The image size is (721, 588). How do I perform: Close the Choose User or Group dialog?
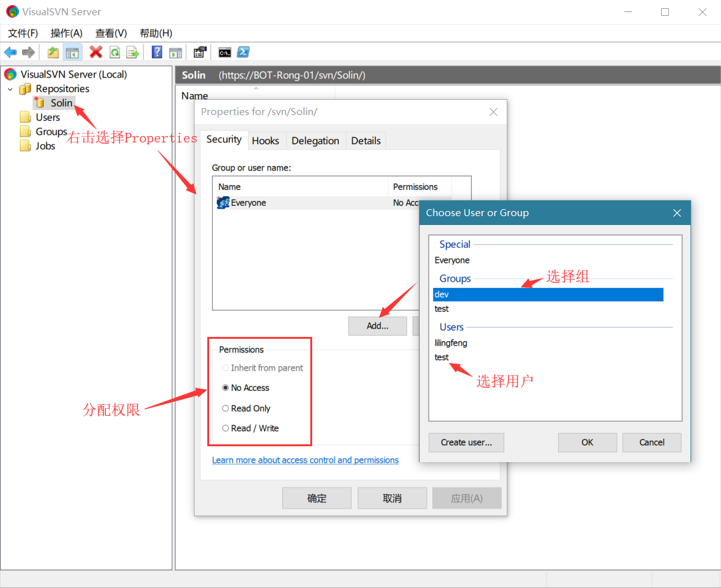(677, 213)
